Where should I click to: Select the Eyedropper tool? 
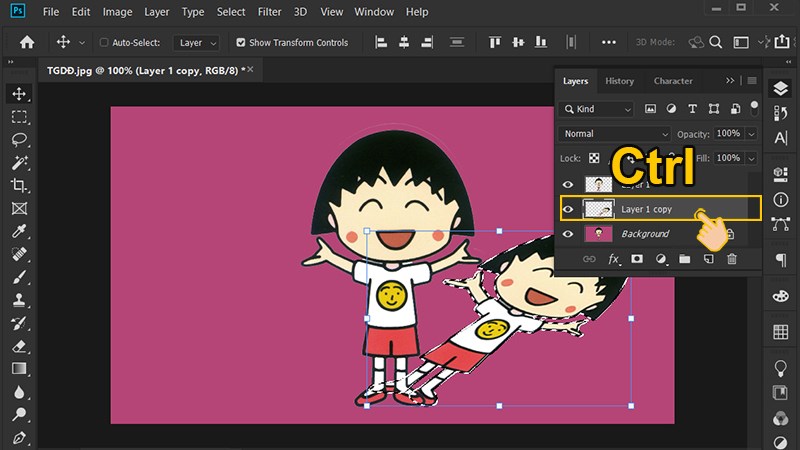pos(19,231)
